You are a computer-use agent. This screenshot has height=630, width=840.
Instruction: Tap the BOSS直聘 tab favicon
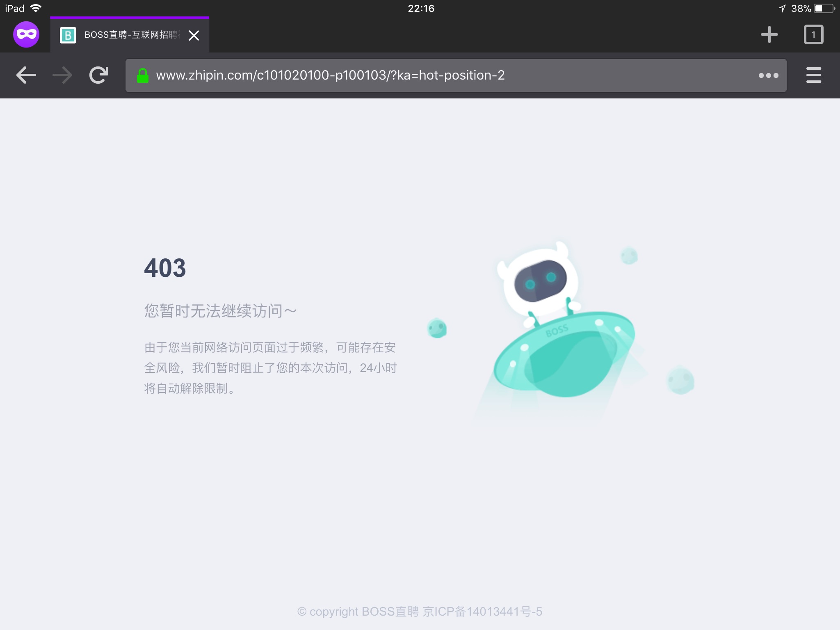[68, 35]
